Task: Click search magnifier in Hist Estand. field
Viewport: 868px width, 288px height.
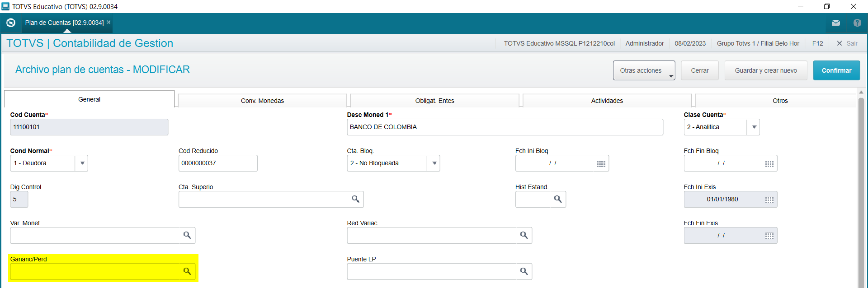Action: [558, 199]
